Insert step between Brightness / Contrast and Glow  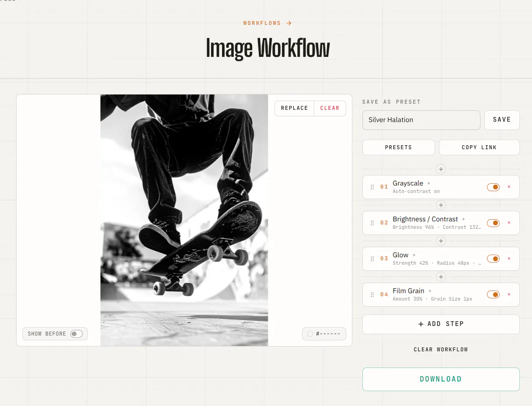[x=441, y=241]
